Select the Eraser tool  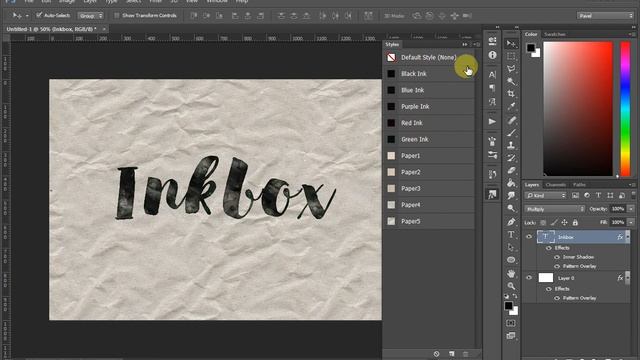point(511,171)
